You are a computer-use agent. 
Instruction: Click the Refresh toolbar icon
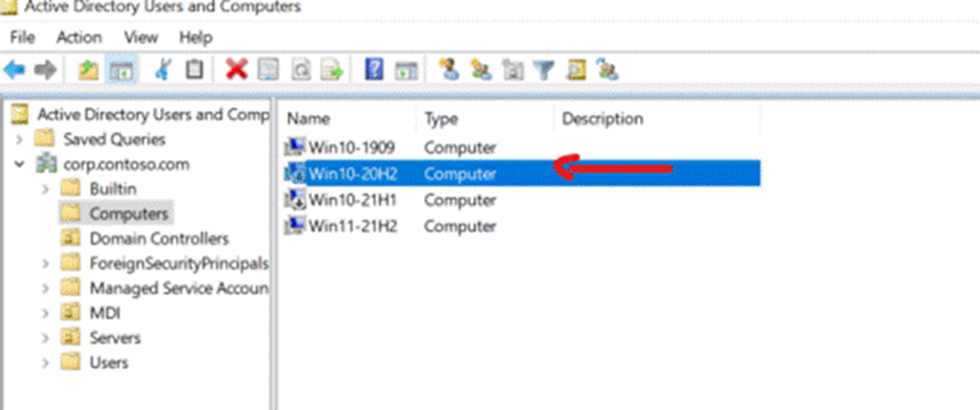[301, 70]
